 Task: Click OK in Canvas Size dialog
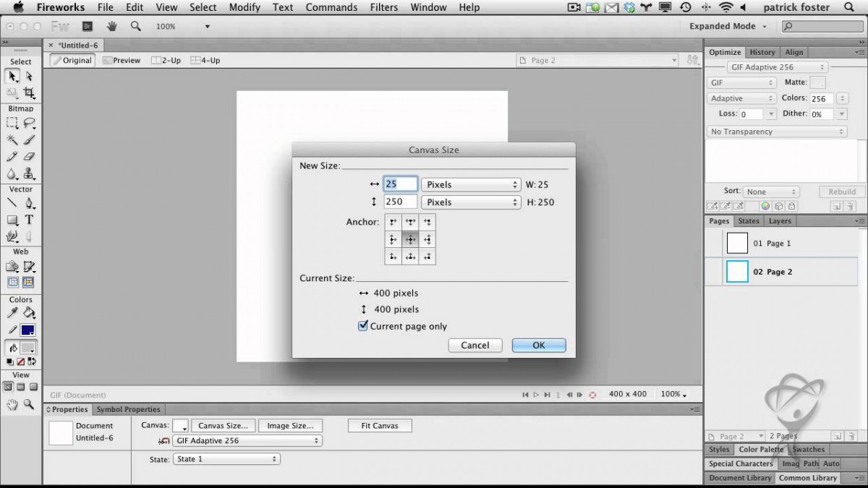pos(539,346)
